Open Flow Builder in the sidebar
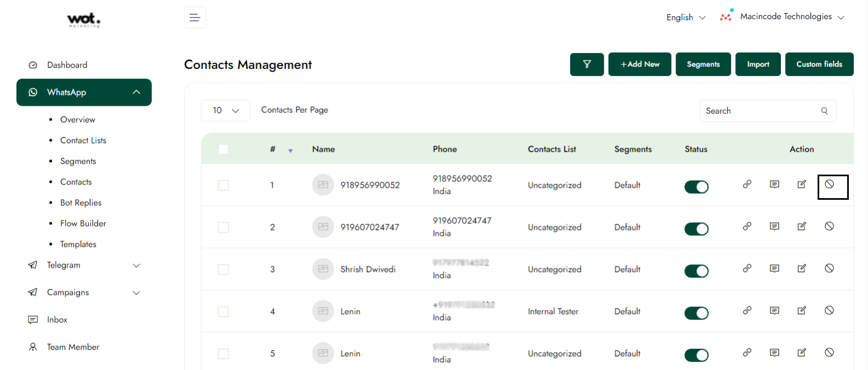868x370 pixels. 83,223
